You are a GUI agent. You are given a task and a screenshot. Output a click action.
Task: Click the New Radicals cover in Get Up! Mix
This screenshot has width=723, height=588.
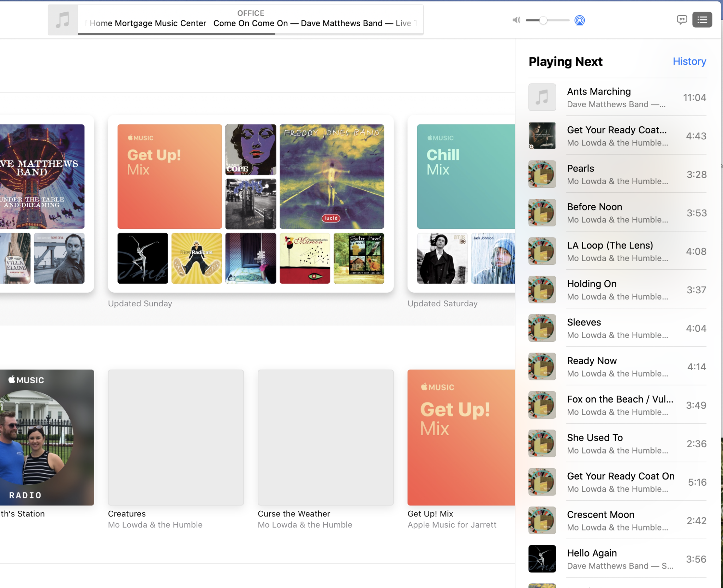(x=196, y=258)
